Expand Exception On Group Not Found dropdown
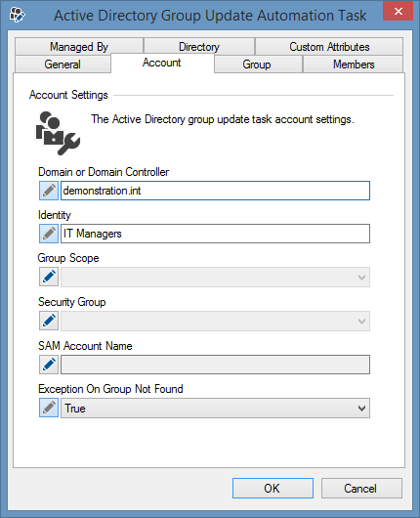 coord(215,408)
